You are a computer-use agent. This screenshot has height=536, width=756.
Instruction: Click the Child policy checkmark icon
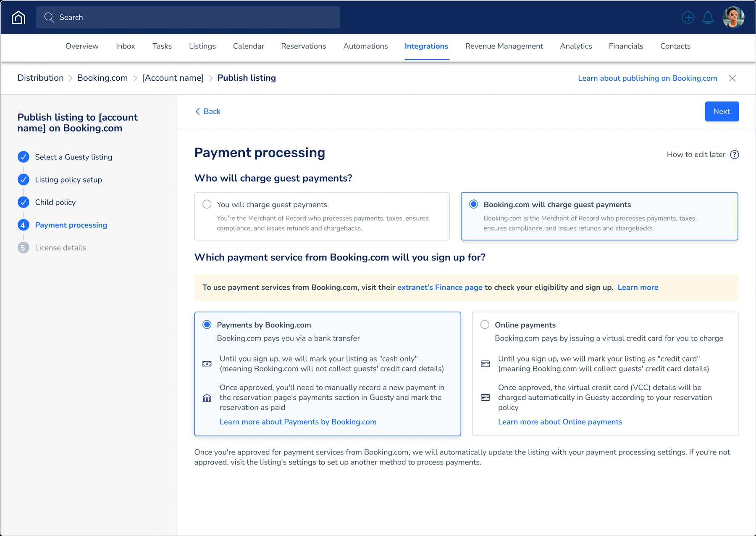[24, 202]
